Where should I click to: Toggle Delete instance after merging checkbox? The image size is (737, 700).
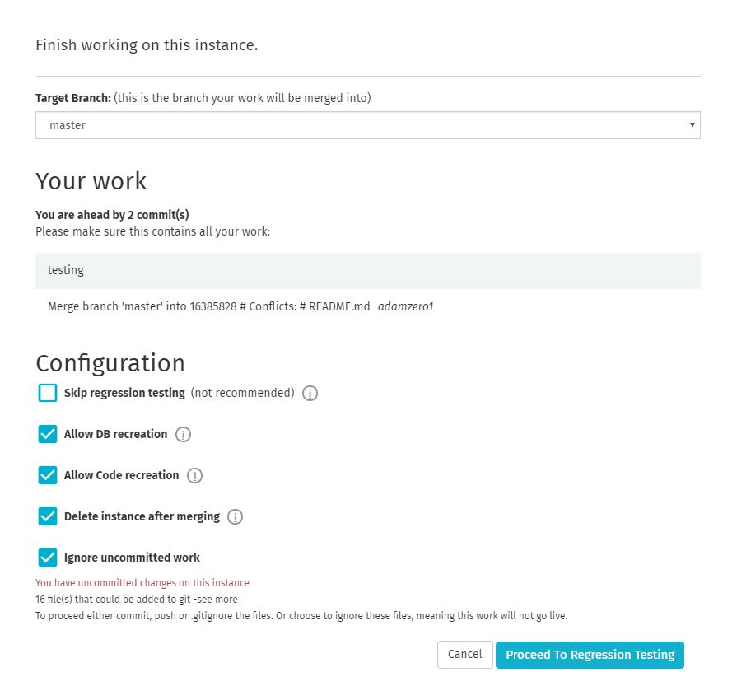[48, 516]
